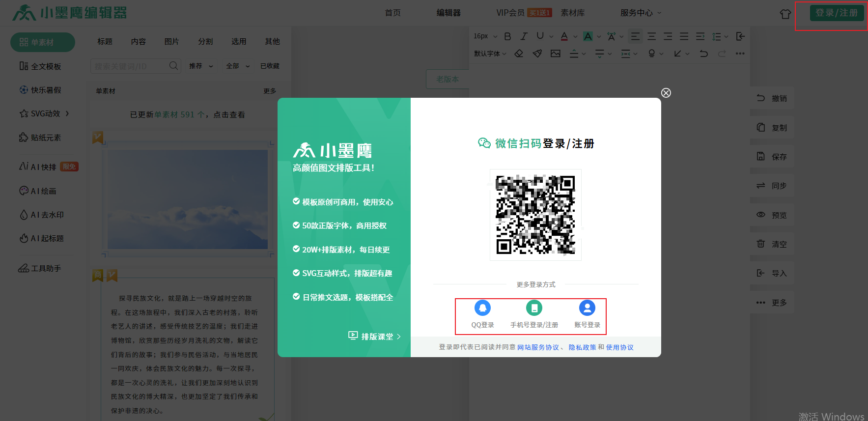This screenshot has width=868, height=421.
Task: Go to 首页 in the top navigation
Action: [x=392, y=13]
